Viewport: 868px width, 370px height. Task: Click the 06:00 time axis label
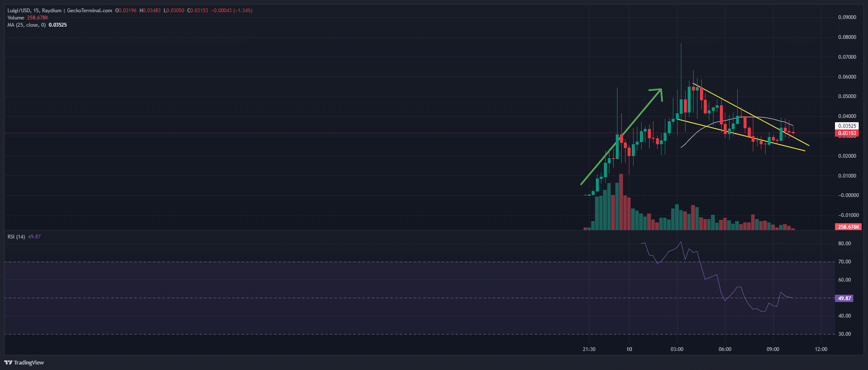pos(725,349)
